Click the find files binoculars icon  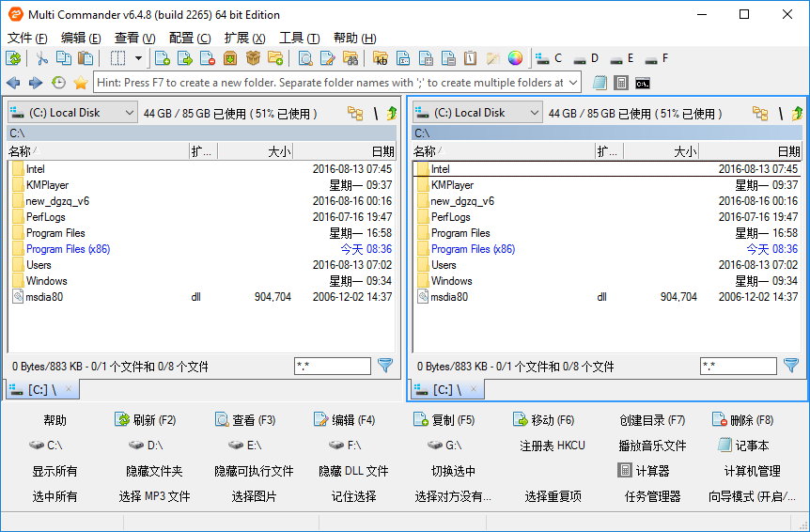350,58
